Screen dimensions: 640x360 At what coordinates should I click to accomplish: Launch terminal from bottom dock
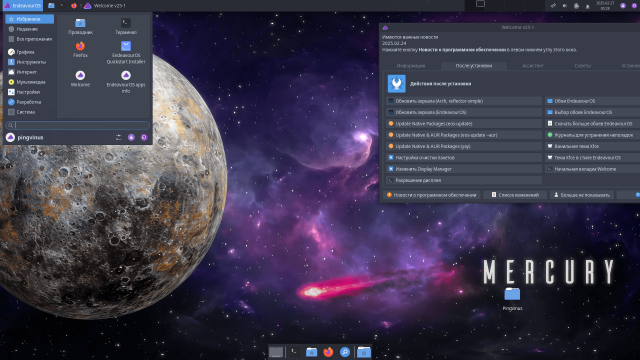tap(294, 352)
